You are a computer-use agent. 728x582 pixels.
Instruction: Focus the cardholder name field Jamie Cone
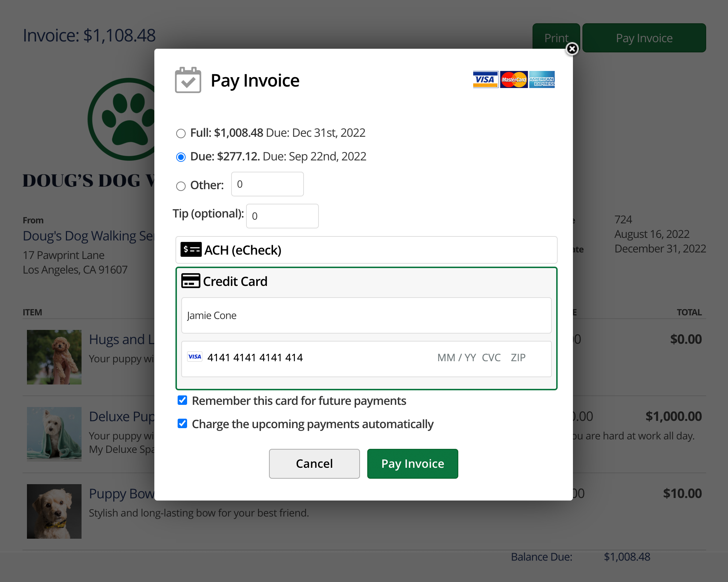click(366, 315)
